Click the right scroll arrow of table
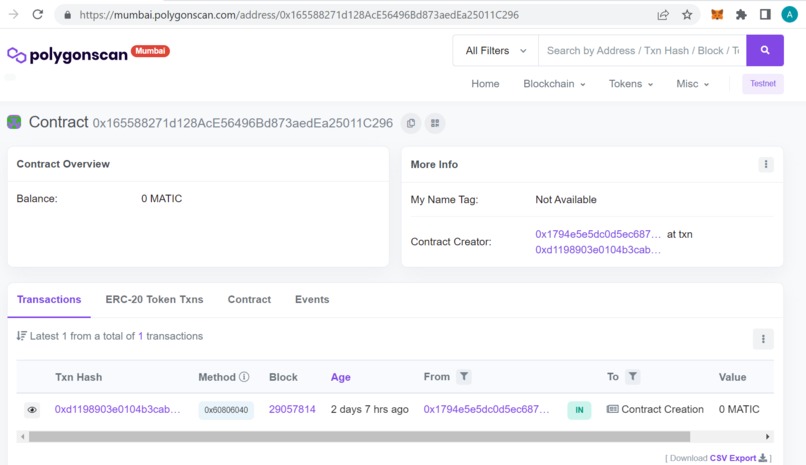 (x=767, y=437)
